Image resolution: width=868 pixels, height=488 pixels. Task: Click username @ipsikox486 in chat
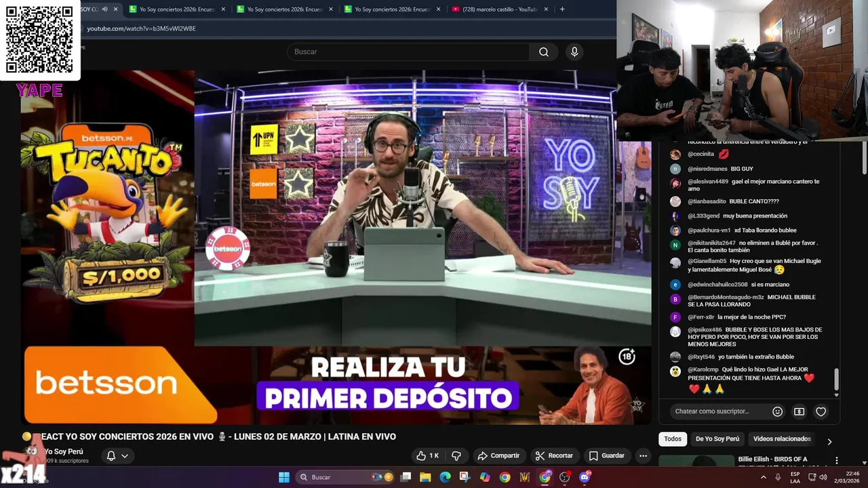point(705,329)
